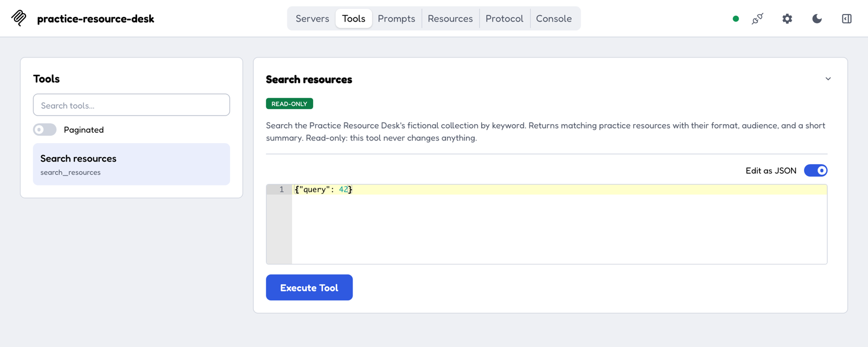868x347 pixels.
Task: Select the search_resources tool entry
Action: (131, 164)
